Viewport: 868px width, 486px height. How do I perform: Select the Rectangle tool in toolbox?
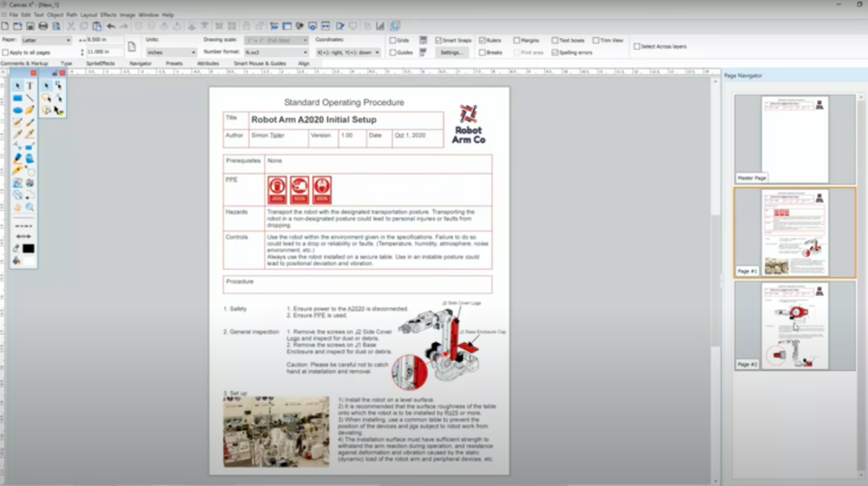(18, 98)
